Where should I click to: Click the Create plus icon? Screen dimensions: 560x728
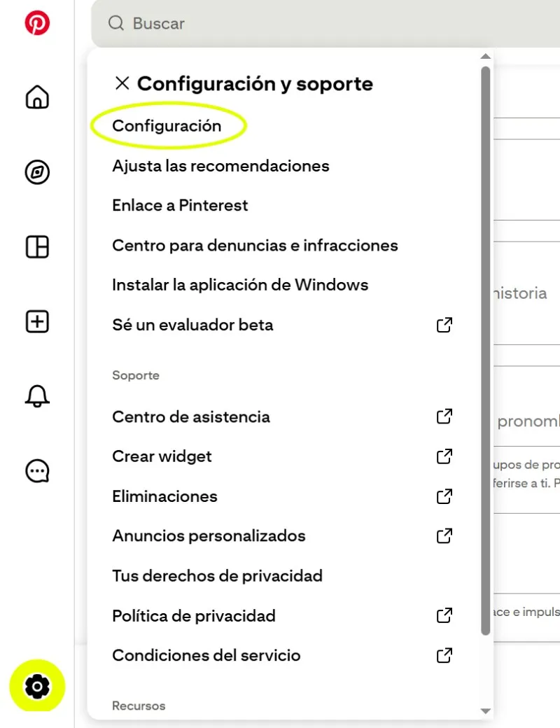pos(37,322)
